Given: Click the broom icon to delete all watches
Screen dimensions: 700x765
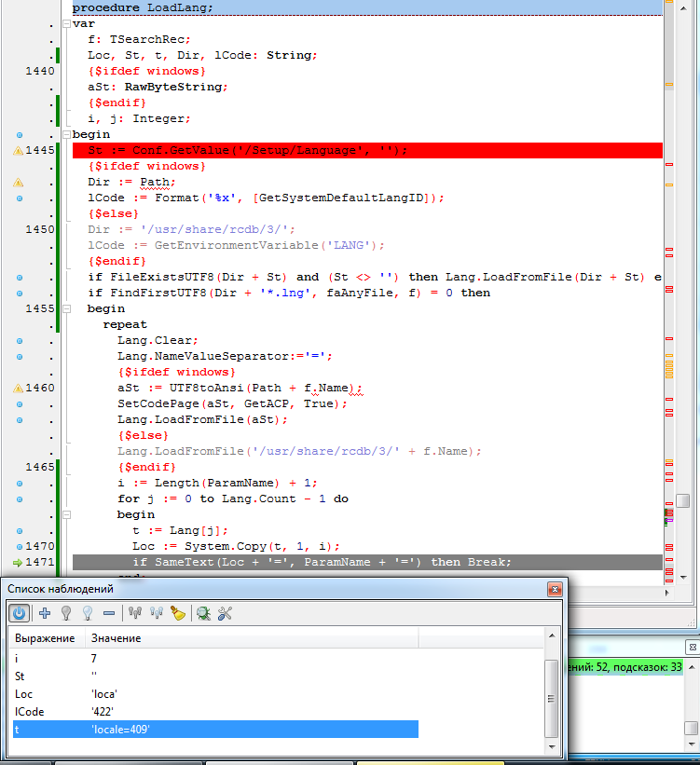Looking at the screenshot, I should click(178, 612).
